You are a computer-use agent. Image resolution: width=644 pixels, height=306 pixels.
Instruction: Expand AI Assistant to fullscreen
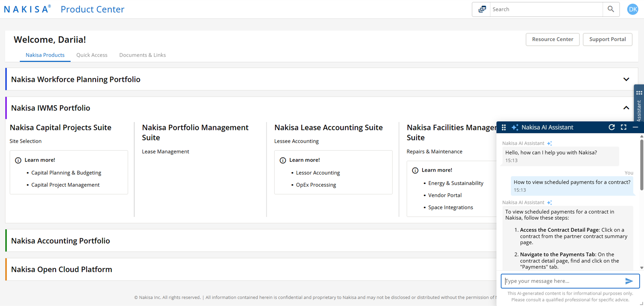click(624, 127)
